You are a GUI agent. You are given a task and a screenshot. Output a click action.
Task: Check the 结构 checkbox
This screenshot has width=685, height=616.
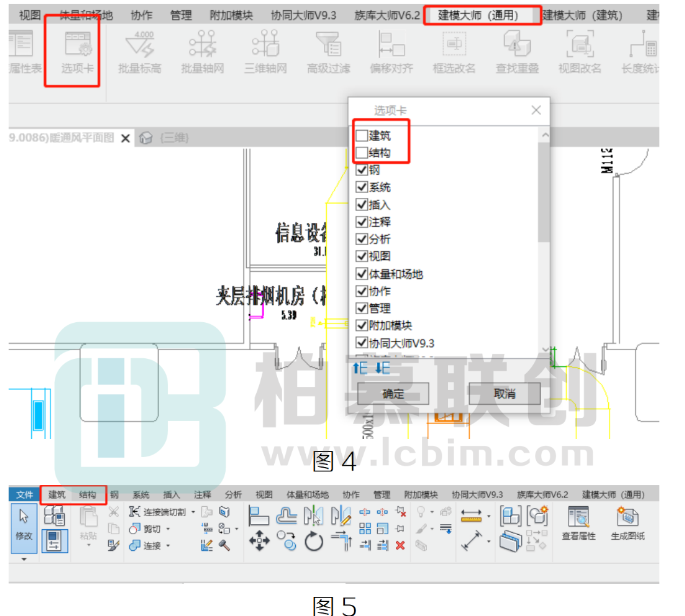pos(361,153)
